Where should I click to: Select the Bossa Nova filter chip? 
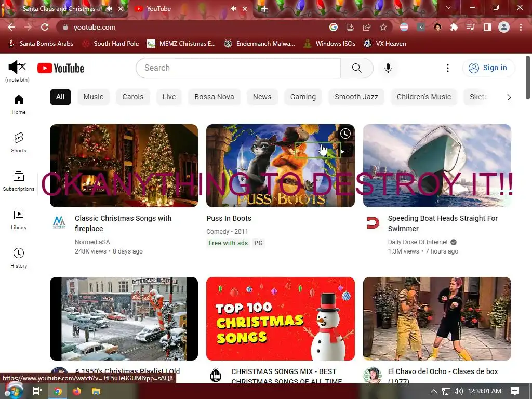214,97
